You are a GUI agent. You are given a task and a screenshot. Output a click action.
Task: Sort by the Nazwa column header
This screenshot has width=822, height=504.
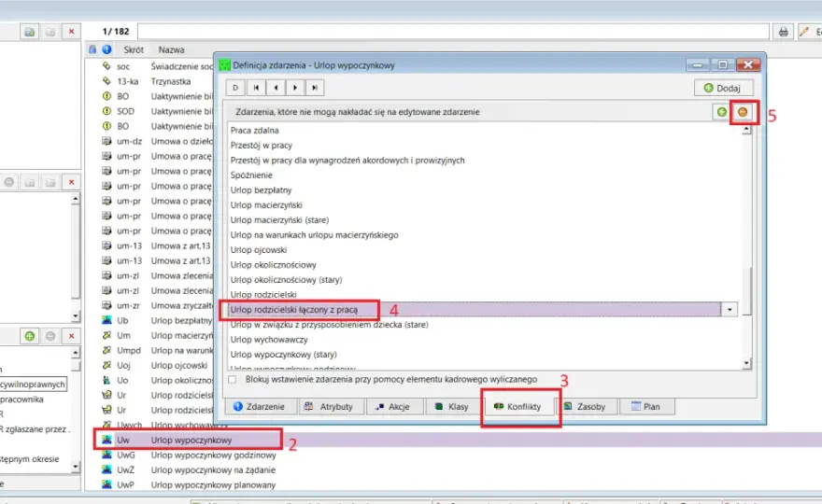tap(172, 49)
